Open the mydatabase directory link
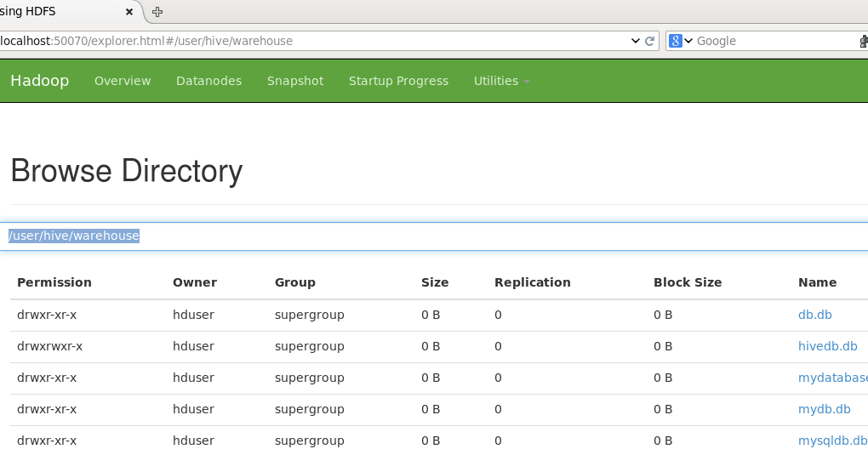This screenshot has width=868, height=455. click(x=833, y=378)
